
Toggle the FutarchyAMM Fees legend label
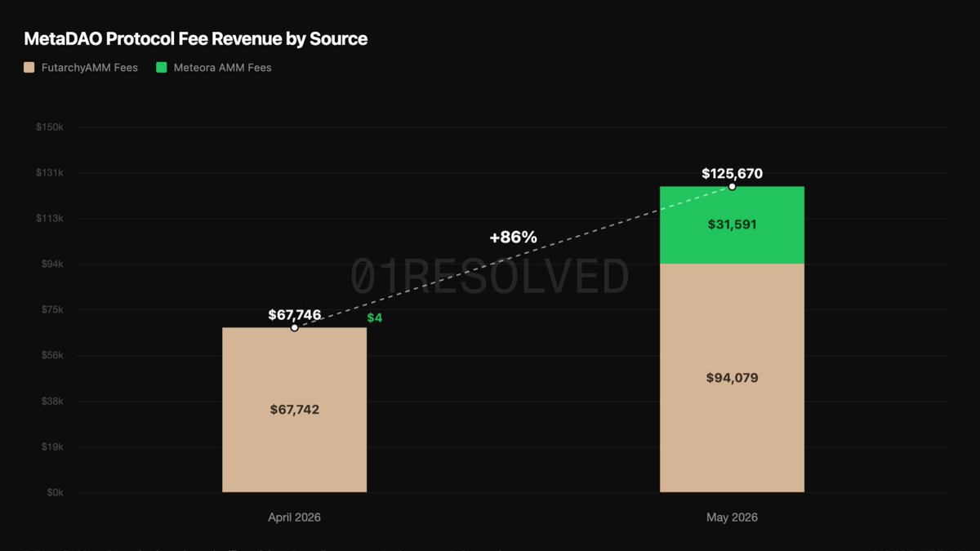89,68
